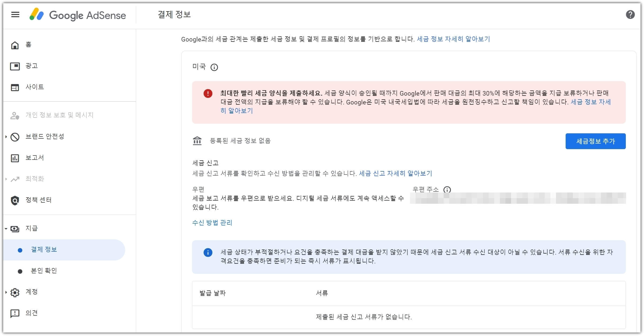Select the 정책 센터 policy center icon
Image resolution: width=644 pixels, height=336 pixels.
click(15, 200)
